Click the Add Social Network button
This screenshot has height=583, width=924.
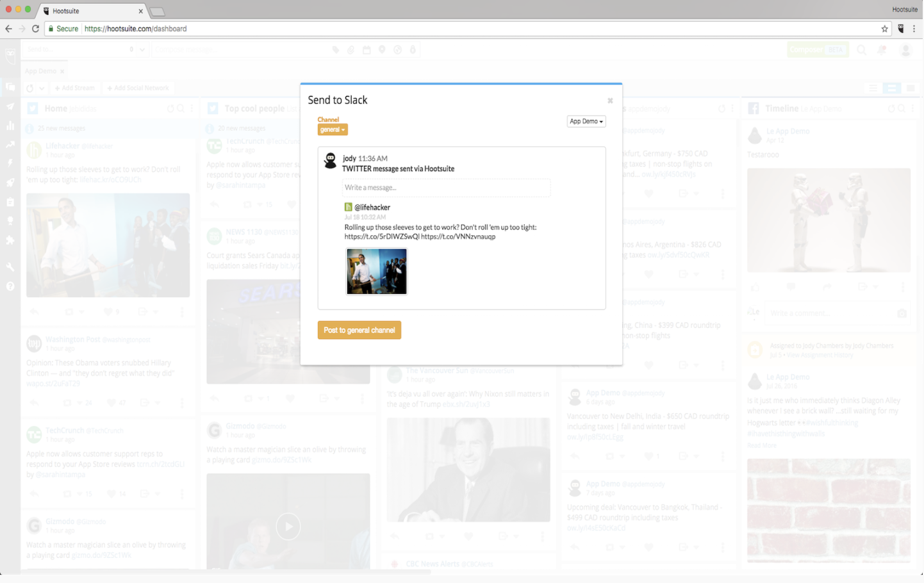point(138,88)
